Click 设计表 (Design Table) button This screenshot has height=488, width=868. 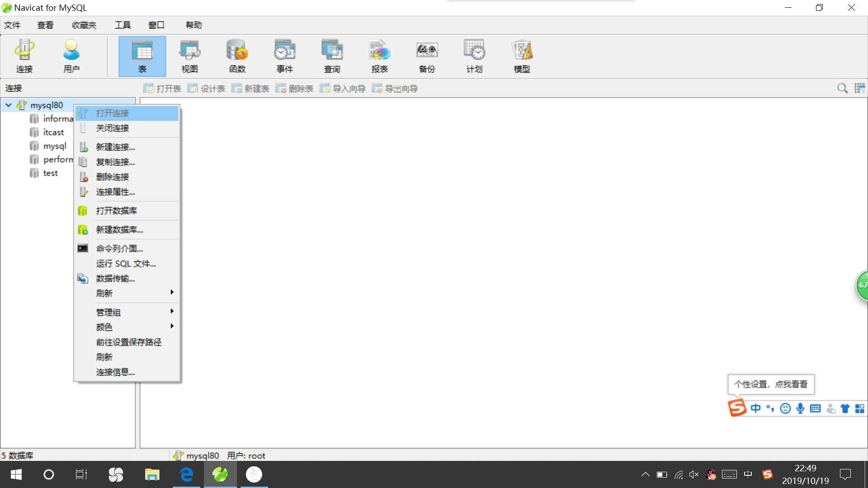(x=206, y=89)
